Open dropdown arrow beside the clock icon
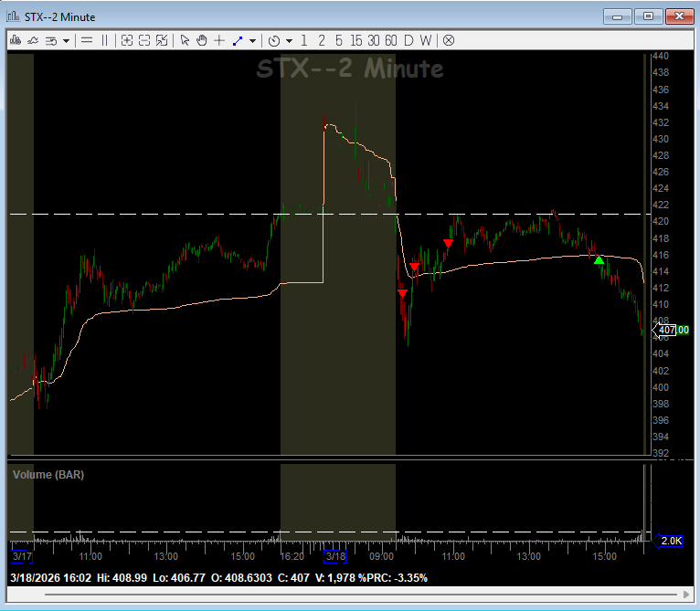The image size is (700, 611). point(290,41)
